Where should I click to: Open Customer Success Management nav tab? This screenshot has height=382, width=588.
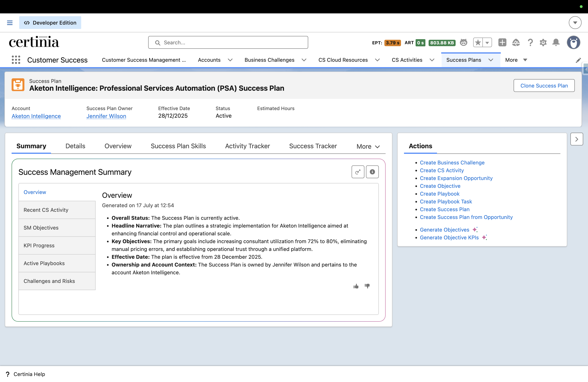144,60
